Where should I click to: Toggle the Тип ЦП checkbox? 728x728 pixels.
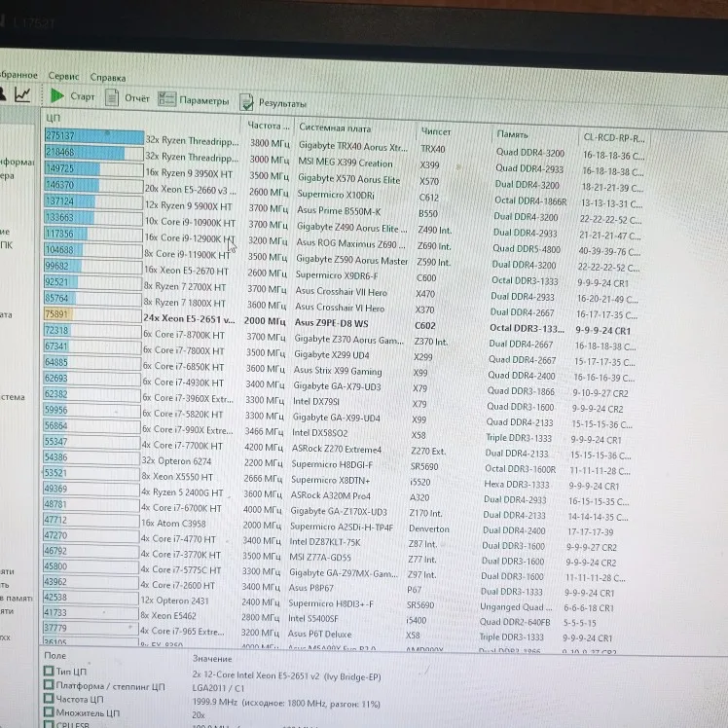click(49, 671)
